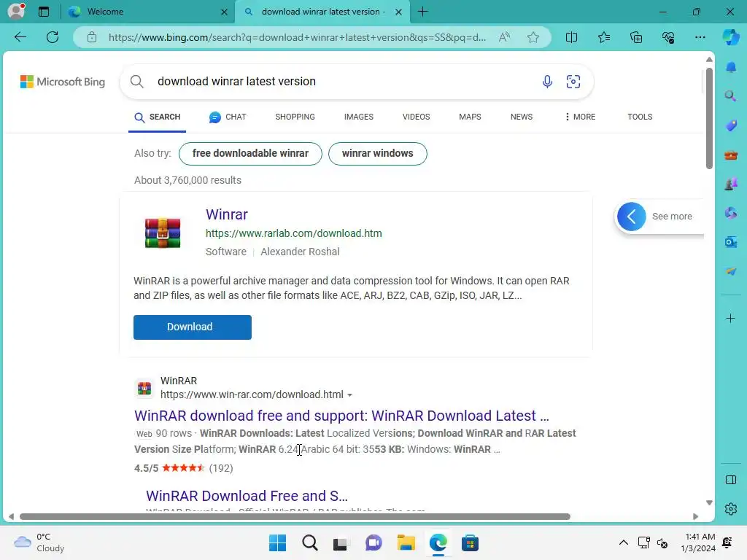The width and height of the screenshot is (747, 560).
Task: Go to Microsoft Bing home logo
Action: (x=63, y=82)
